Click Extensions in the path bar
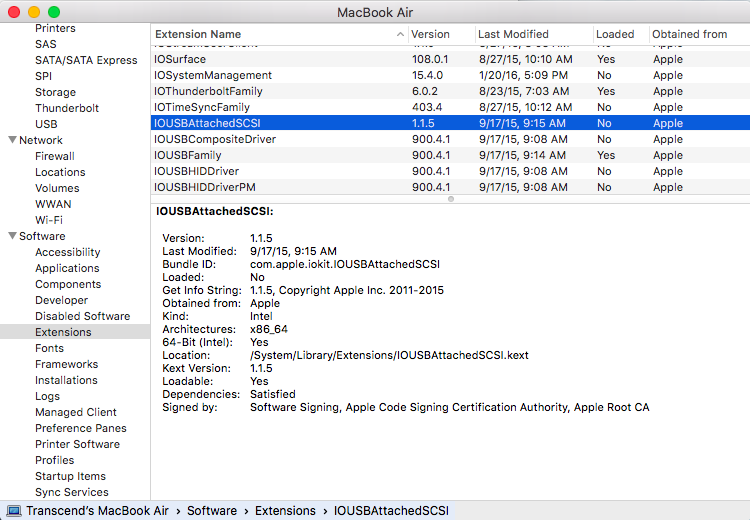Screen dimensions: 750x520 point(285,511)
